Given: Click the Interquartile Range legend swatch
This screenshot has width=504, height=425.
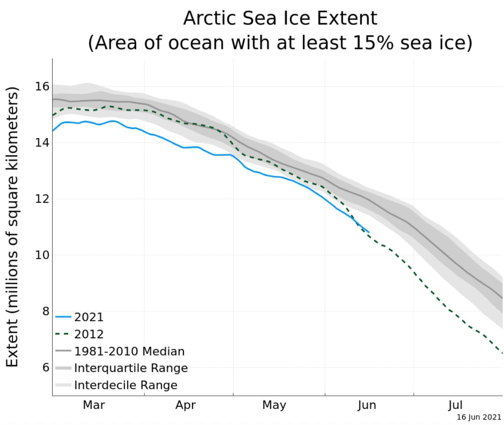Looking at the screenshot, I should [64, 368].
